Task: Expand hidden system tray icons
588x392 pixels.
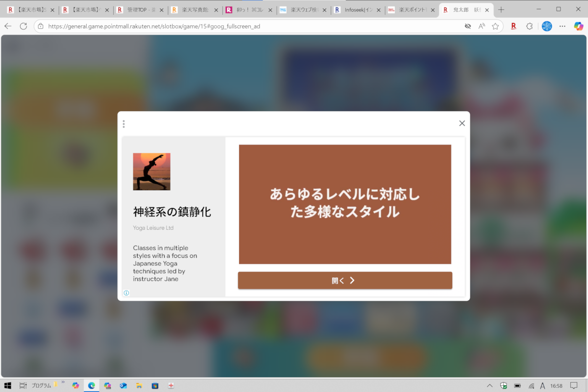Action: point(490,386)
